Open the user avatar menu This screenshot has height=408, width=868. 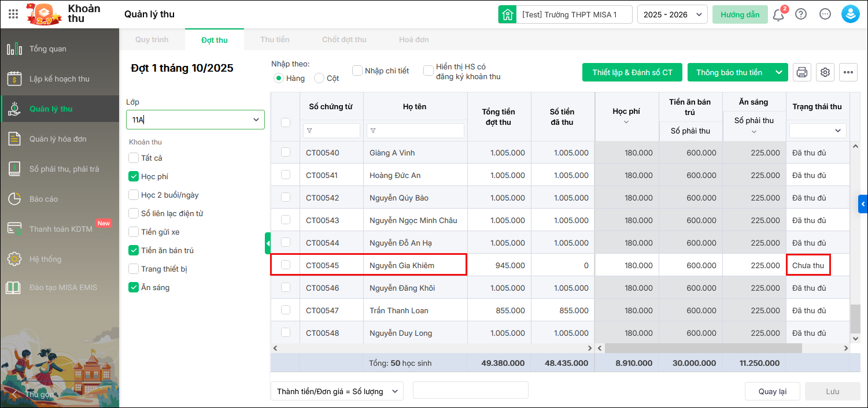click(x=850, y=14)
